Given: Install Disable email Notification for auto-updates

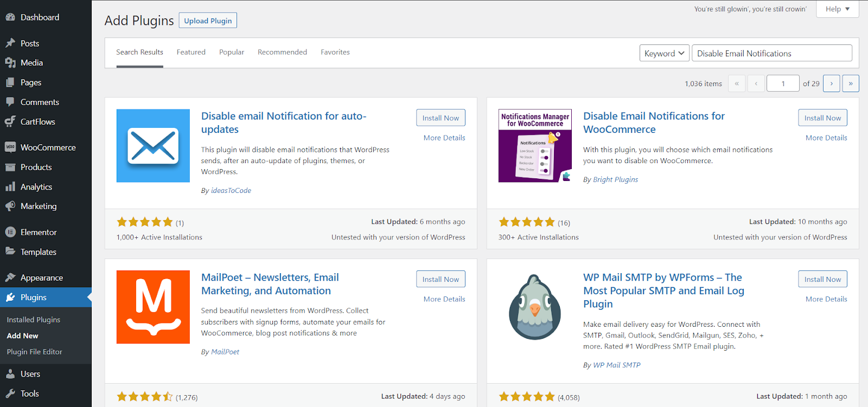Looking at the screenshot, I should [x=441, y=118].
